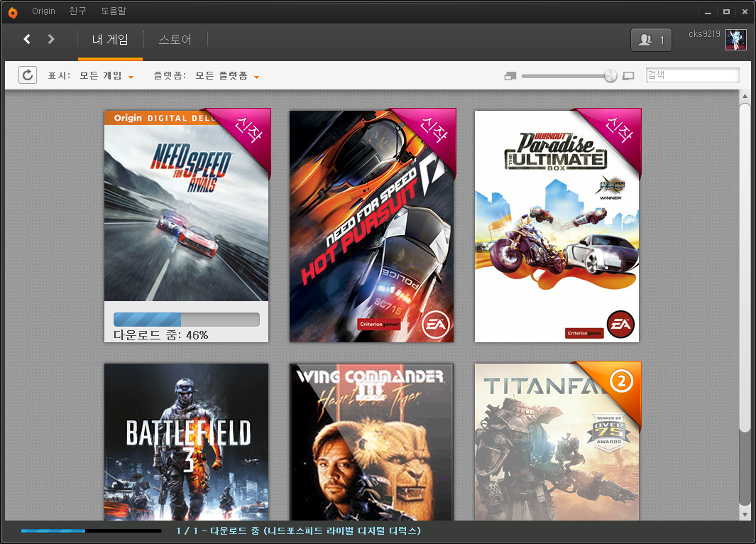Click the Origin logo icon
This screenshot has height=544, width=756.
tap(13, 12)
